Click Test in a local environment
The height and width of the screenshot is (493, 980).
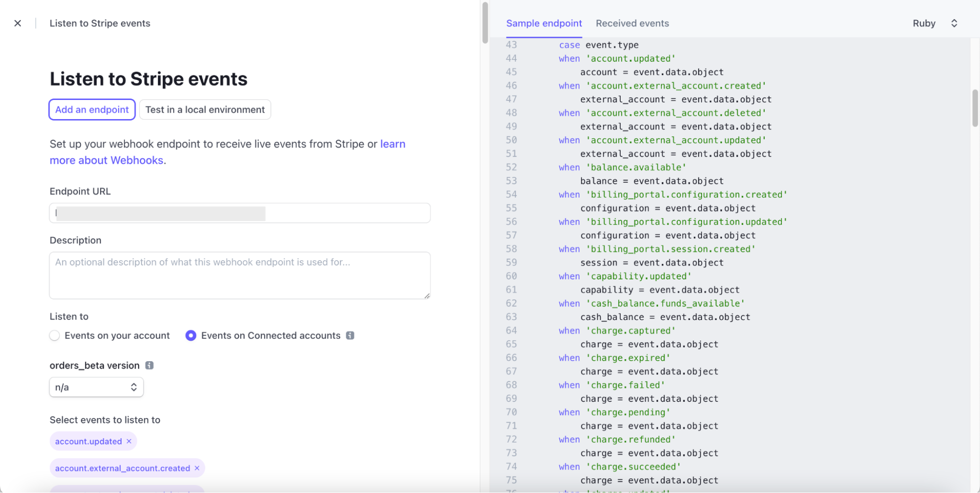point(205,109)
